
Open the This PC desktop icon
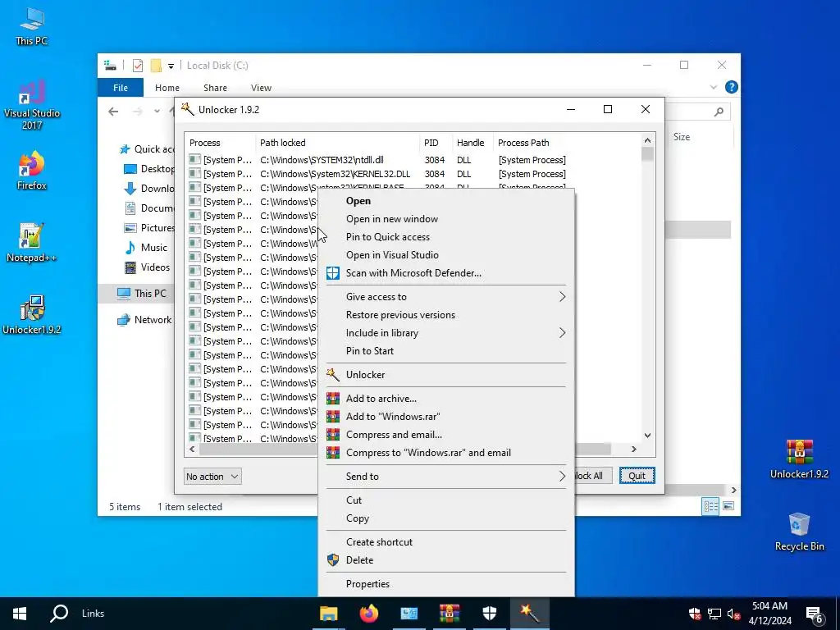(32, 26)
